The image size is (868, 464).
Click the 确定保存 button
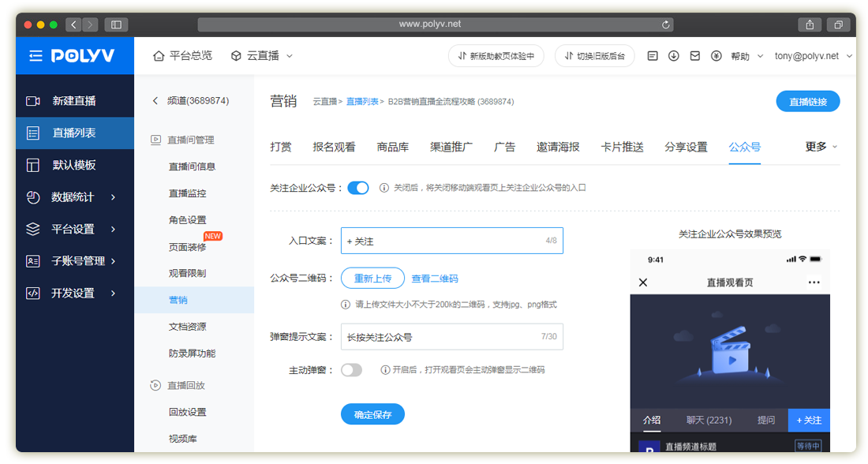click(372, 414)
